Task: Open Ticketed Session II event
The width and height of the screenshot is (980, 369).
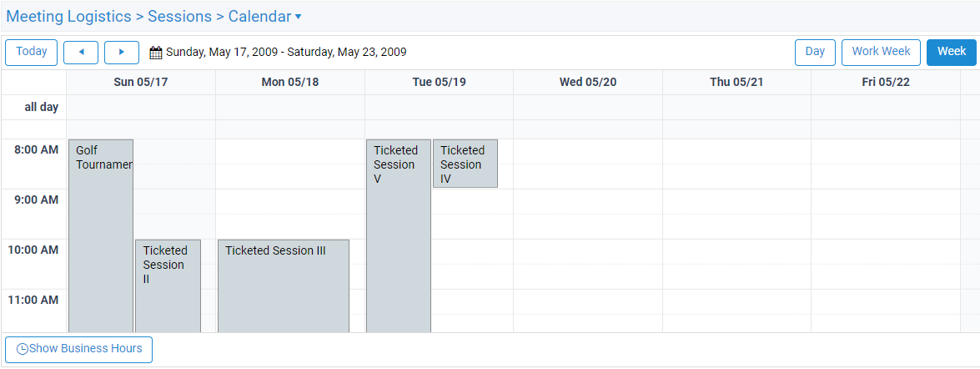Action: (168, 286)
